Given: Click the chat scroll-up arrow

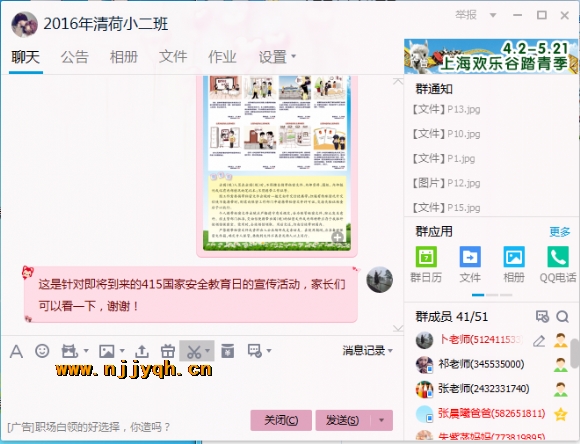Looking at the screenshot, I should 398,81.
